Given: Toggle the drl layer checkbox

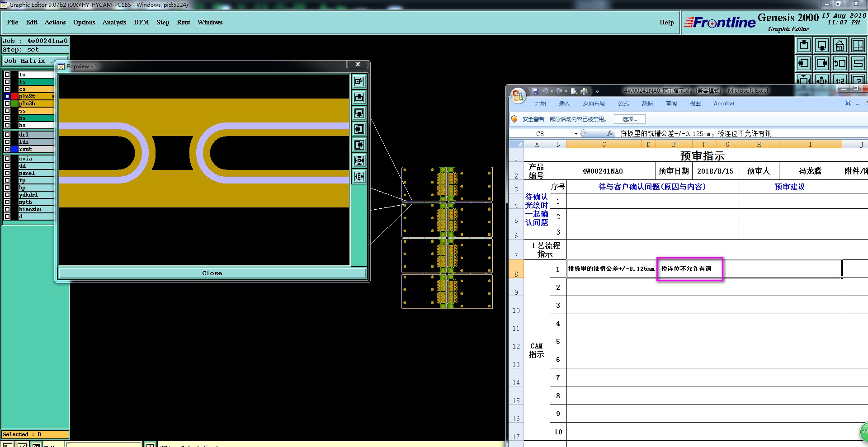Looking at the screenshot, I should click(7, 135).
